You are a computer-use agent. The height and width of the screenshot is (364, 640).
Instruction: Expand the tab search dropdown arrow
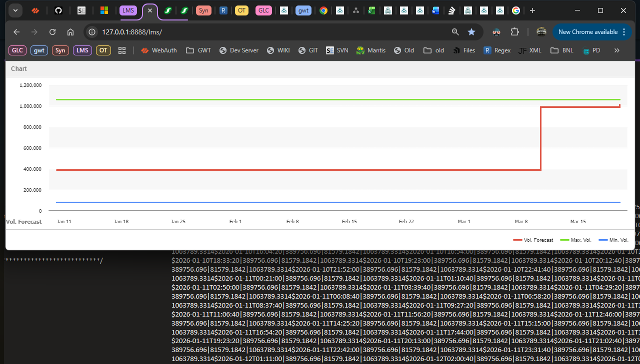15,10
